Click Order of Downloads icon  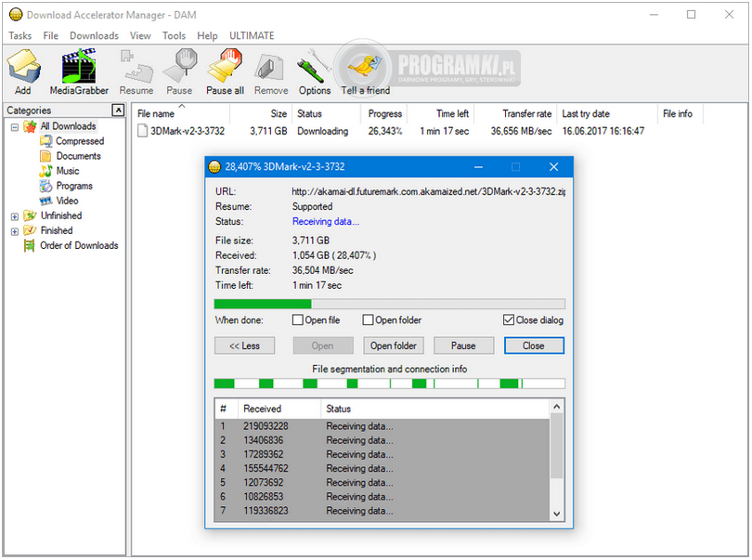pos(30,246)
